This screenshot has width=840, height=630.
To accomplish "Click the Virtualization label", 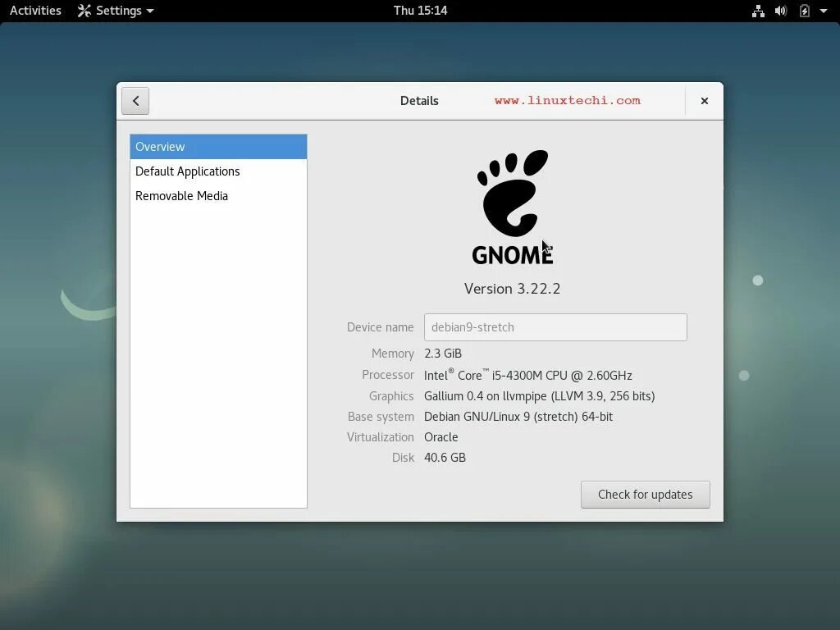I will [380, 437].
